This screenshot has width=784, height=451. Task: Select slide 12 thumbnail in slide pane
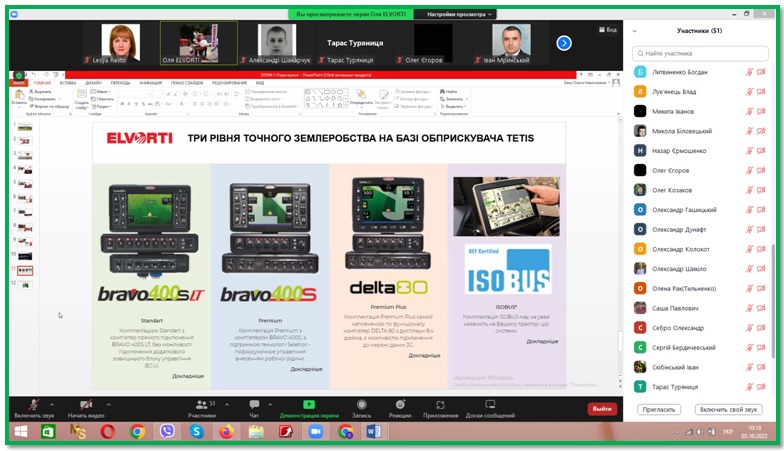[25, 285]
